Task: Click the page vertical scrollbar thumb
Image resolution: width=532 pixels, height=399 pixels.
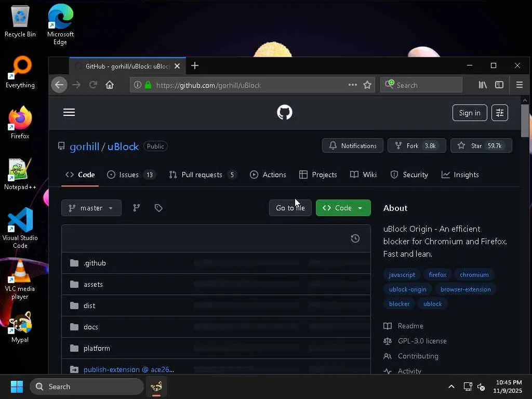Action: point(525,121)
